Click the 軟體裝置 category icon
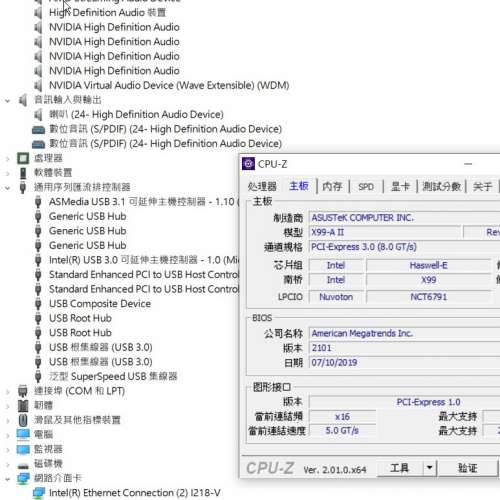This screenshot has width=500, height=500. pyautogui.click(x=23, y=173)
